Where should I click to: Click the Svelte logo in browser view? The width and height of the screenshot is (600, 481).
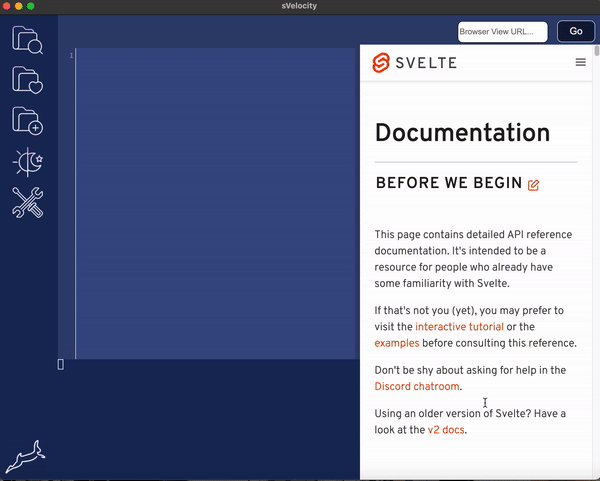[381, 62]
